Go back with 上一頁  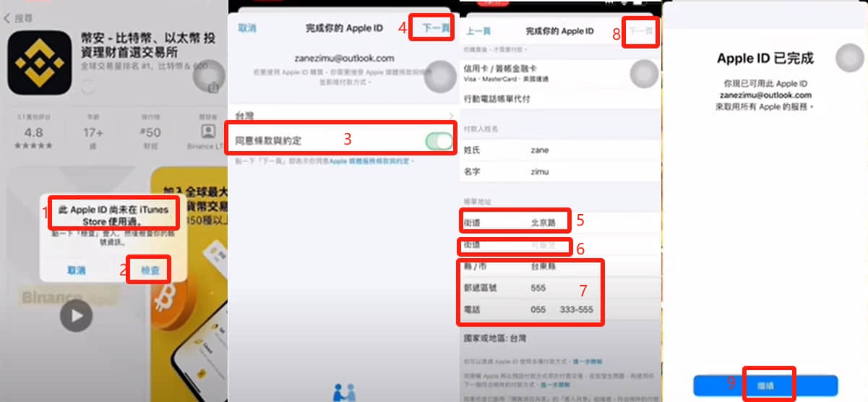click(x=478, y=31)
